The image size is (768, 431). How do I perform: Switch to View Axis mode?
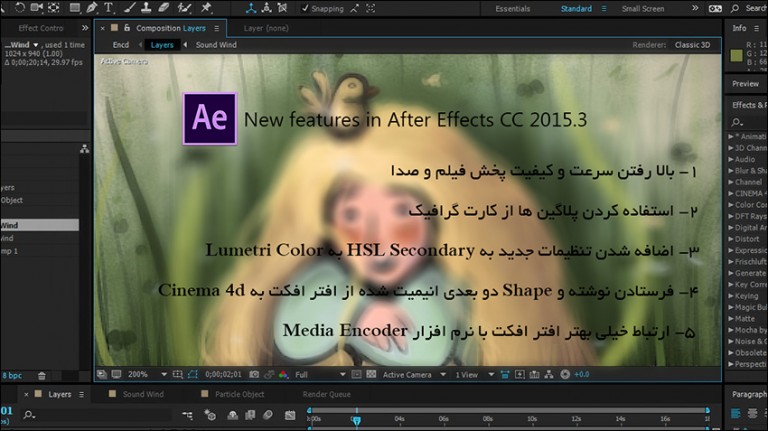(283, 8)
